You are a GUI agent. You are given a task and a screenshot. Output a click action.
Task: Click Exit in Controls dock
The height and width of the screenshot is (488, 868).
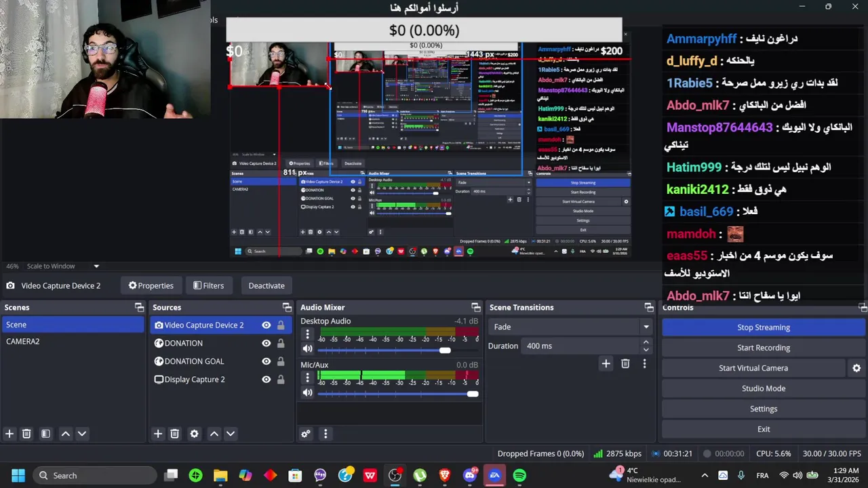(764, 429)
